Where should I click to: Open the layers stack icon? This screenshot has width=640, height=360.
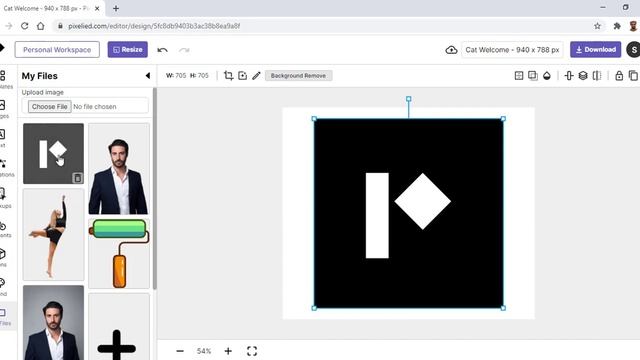coord(583,76)
